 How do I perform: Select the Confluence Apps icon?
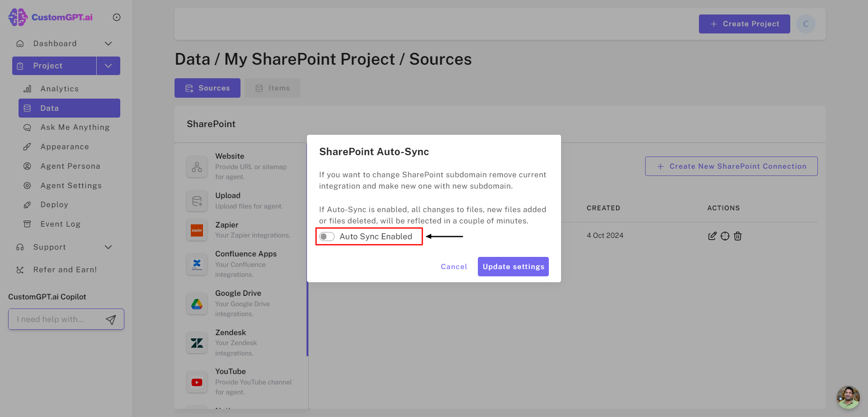(x=197, y=265)
